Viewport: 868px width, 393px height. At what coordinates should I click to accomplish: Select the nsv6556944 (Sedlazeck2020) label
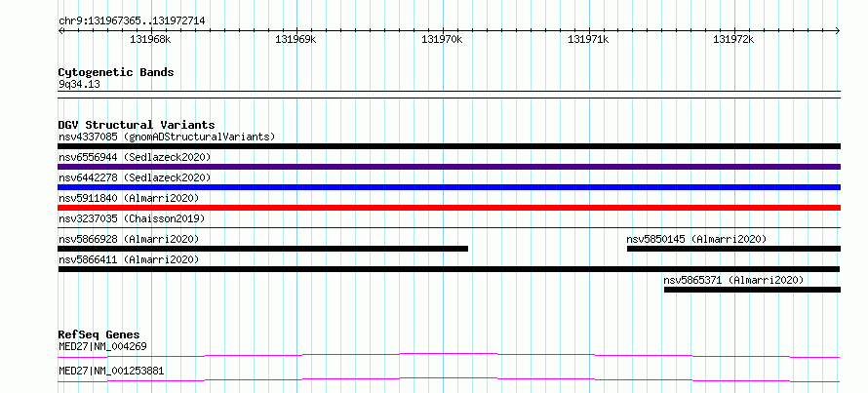135,157
